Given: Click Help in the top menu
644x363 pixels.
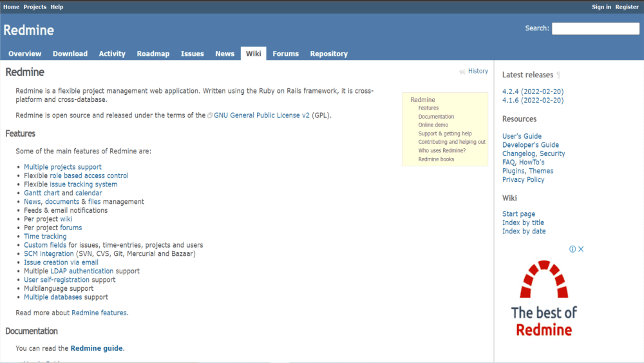Looking at the screenshot, I should coord(57,7).
